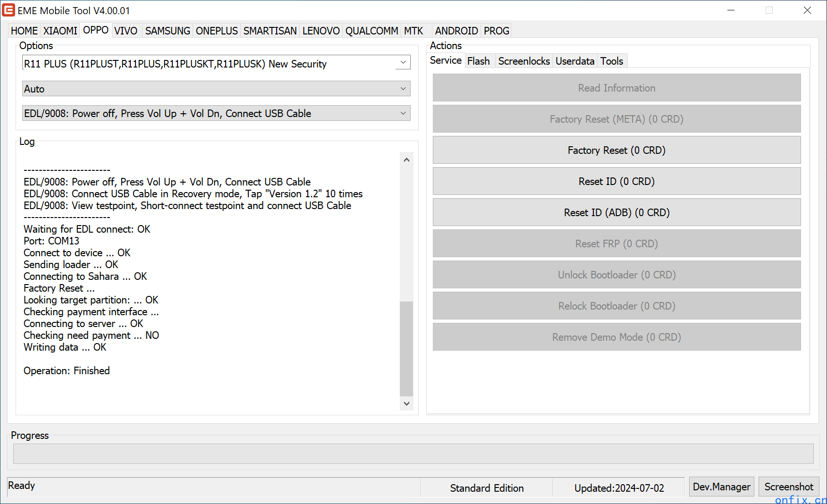Click 'Sending loader ... OK' log line
Image resolution: width=827 pixels, height=504 pixels.
click(x=71, y=265)
